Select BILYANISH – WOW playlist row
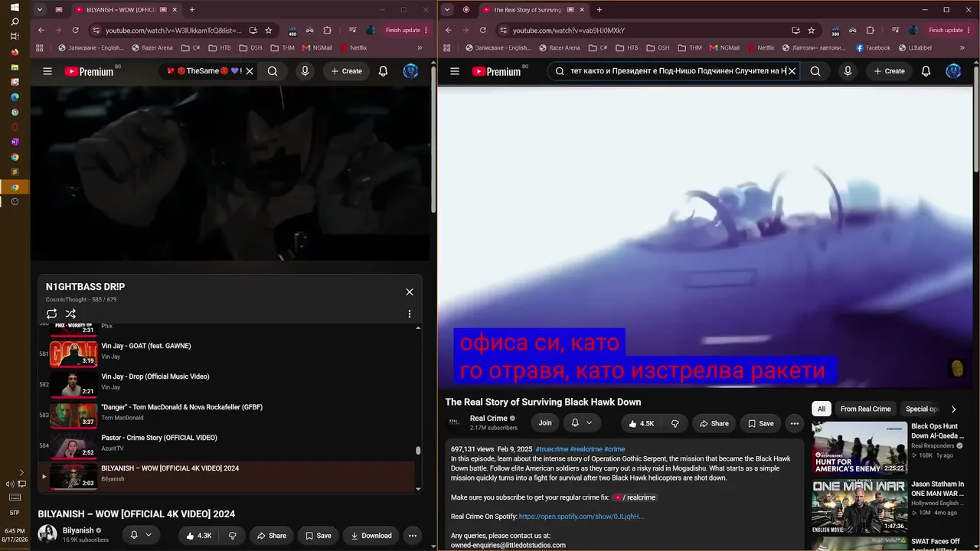980x551 pixels. pyautogui.click(x=228, y=476)
